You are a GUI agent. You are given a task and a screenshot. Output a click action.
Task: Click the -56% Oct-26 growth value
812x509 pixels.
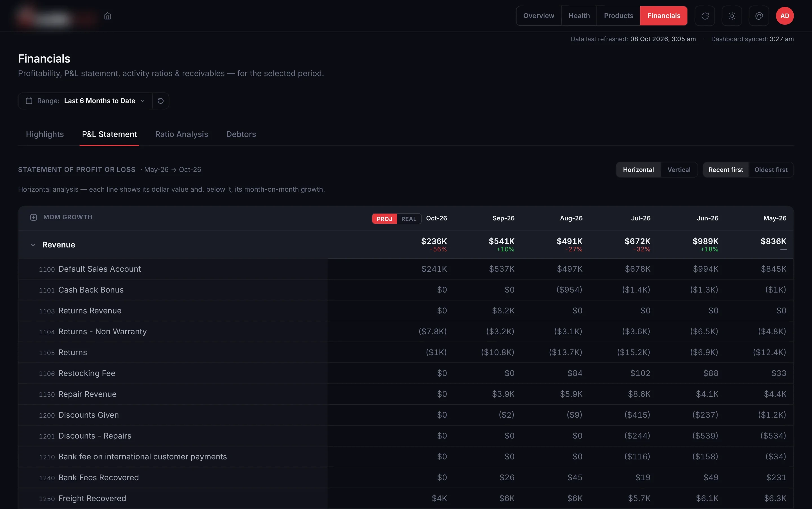coord(438,250)
